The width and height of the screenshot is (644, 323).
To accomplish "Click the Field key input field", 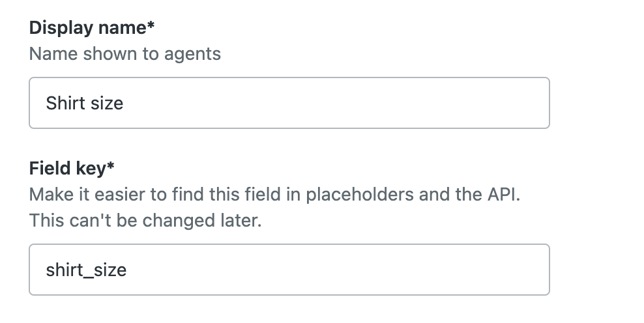I will [289, 270].
